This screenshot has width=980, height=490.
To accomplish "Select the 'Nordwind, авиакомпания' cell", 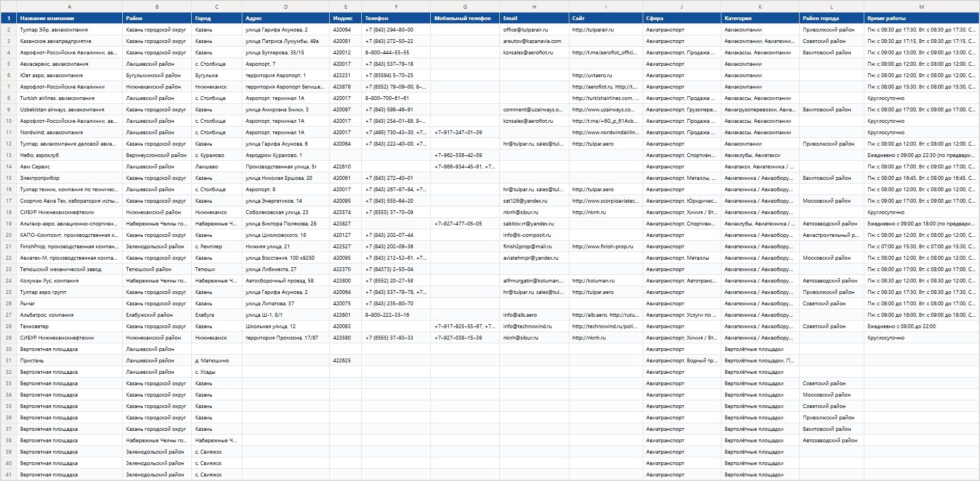I will coord(70,133).
